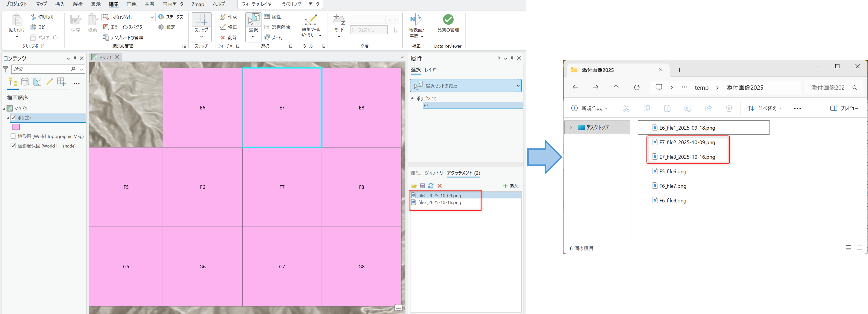Enable 地形図 (World Topographic Map) layer
The image size is (868, 314).
[x=13, y=136]
